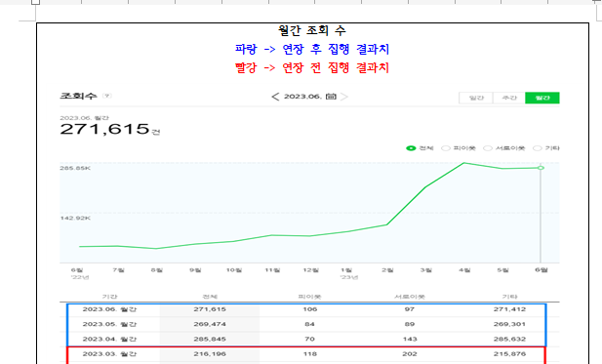This screenshot has width=602, height=364.
Task: Click the 피이웃 table column header
Action: pos(309,297)
